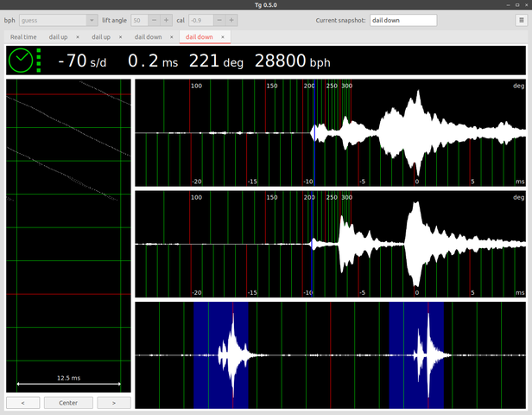
Task: Increase cal value with plus button
Action: pos(231,21)
